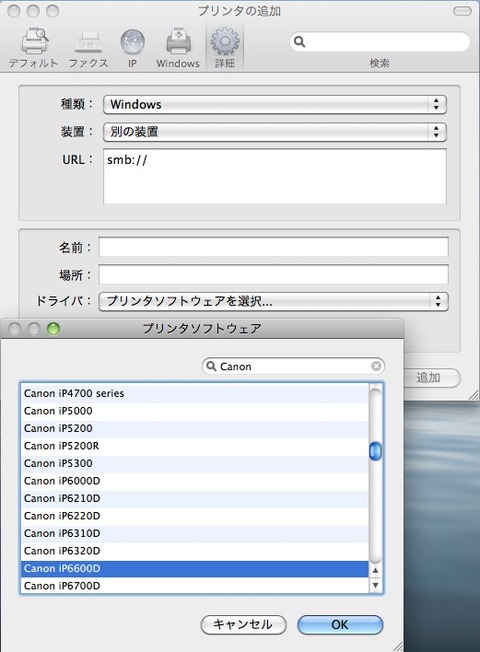
Task: Select Canon iP6320D driver
Action: tap(195, 551)
